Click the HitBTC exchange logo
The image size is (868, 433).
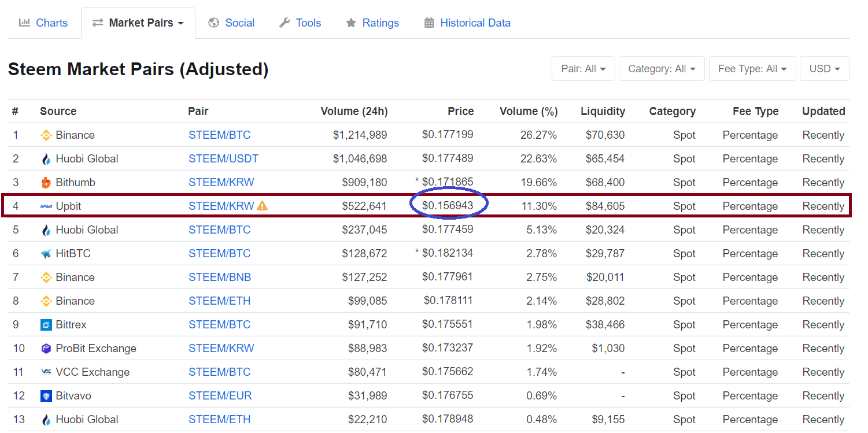click(46, 254)
